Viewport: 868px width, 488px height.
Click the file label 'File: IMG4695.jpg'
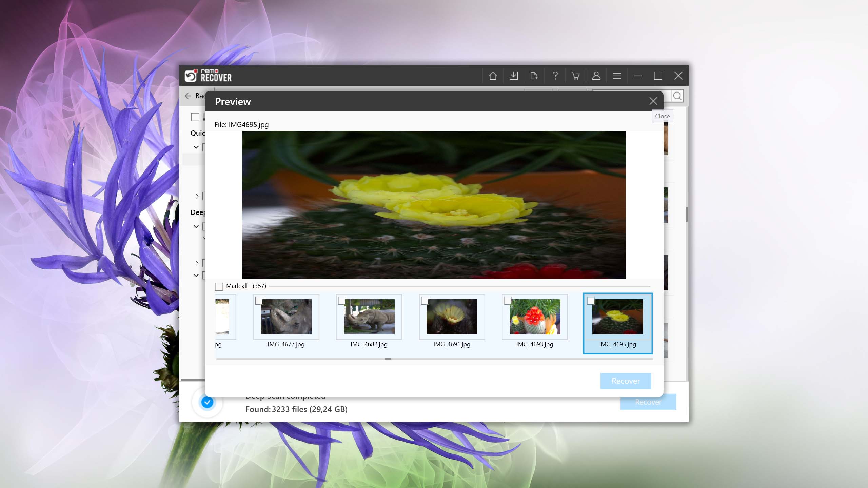coord(241,124)
